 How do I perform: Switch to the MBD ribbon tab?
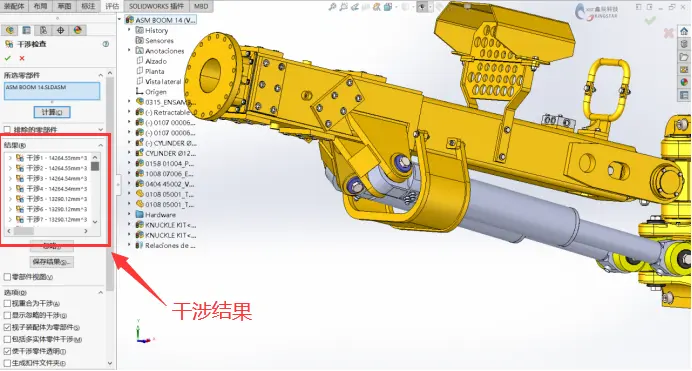[x=201, y=6]
